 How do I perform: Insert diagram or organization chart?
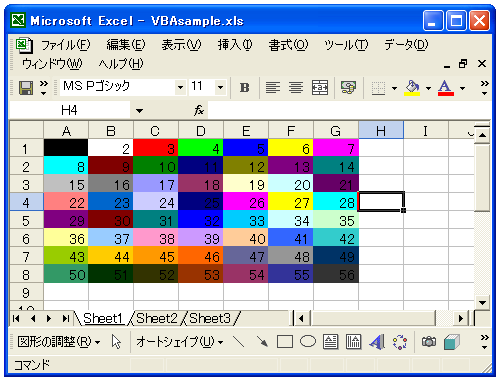[400, 342]
